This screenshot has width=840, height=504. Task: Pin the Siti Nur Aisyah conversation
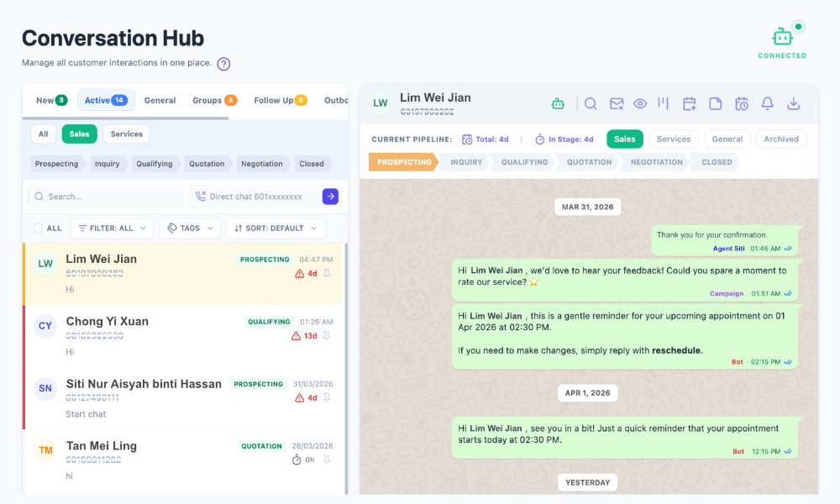327,398
